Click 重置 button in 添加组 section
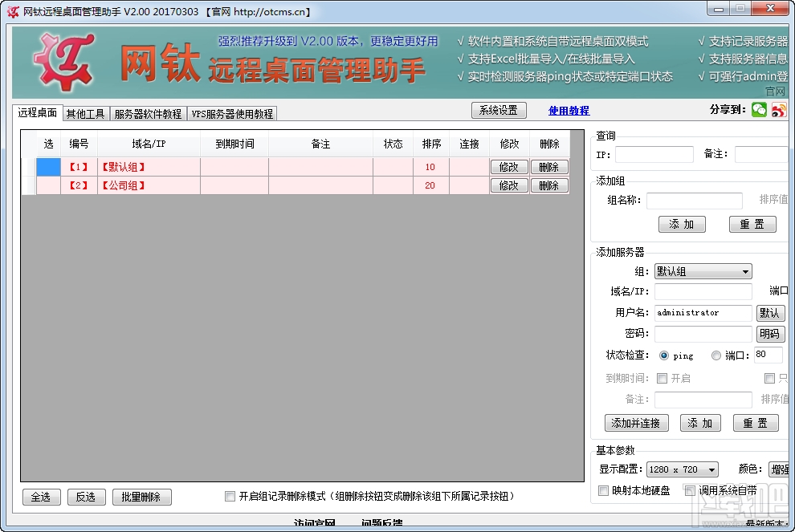795x532 pixels. point(752,225)
